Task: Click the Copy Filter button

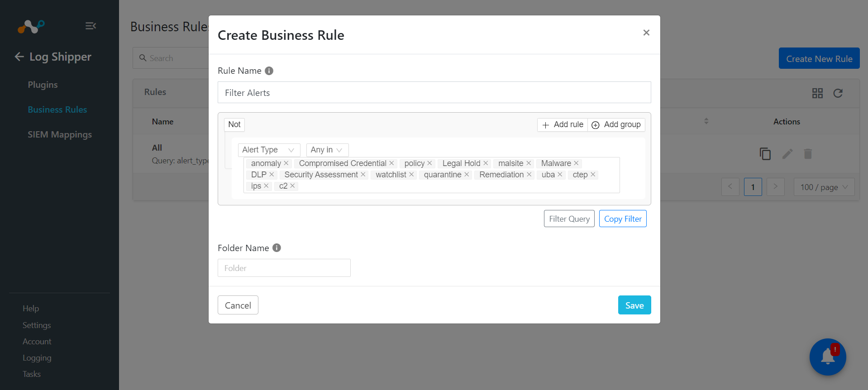Action: 623,219
